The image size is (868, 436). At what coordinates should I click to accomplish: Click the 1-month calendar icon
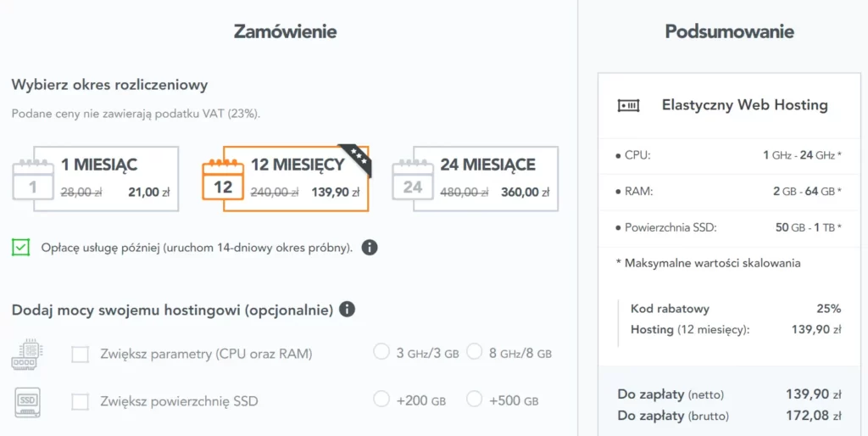click(33, 180)
